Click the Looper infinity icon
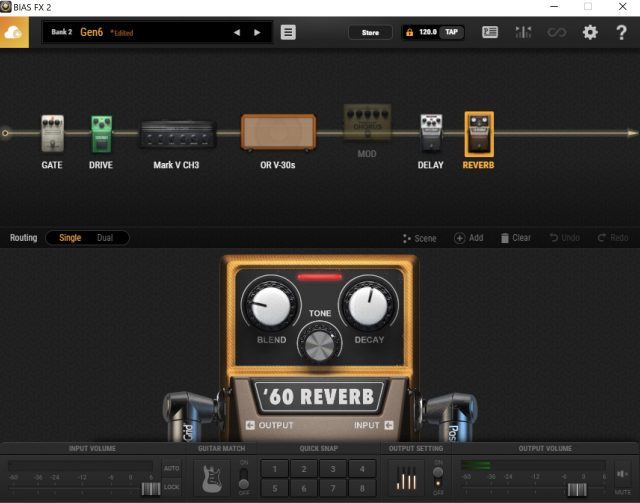 pyautogui.click(x=557, y=32)
